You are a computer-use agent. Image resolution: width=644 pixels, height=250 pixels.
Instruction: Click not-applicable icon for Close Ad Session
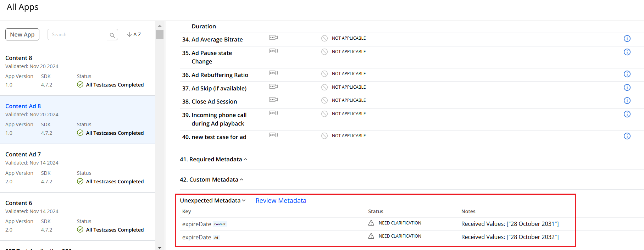[x=324, y=100]
